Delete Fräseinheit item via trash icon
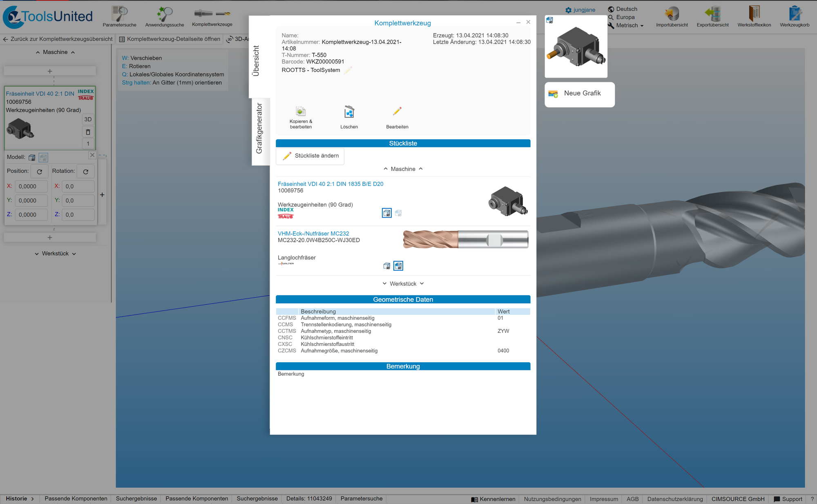The image size is (817, 504). point(88,132)
